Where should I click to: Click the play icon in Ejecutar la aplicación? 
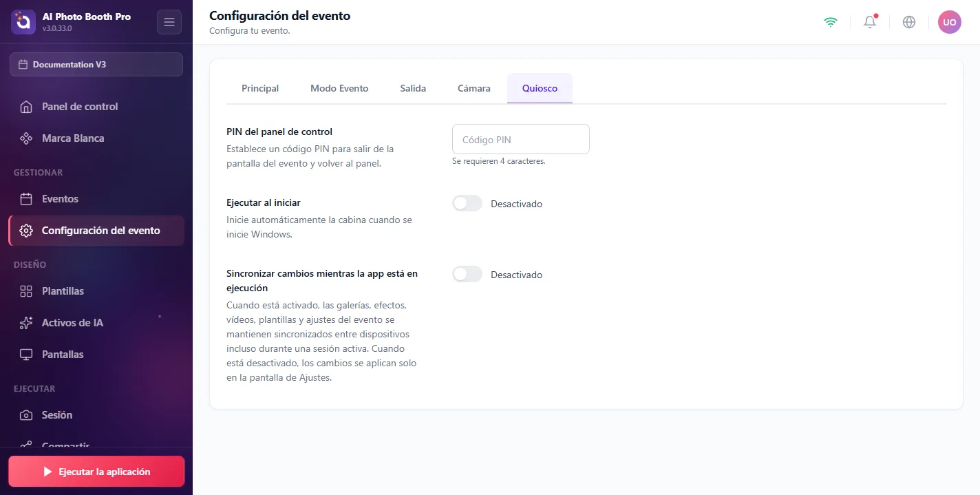click(47, 472)
